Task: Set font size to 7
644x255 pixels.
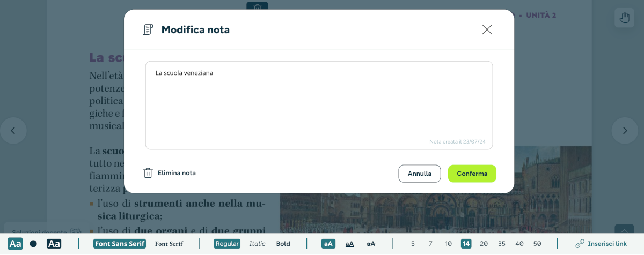Action: pyautogui.click(x=430, y=244)
